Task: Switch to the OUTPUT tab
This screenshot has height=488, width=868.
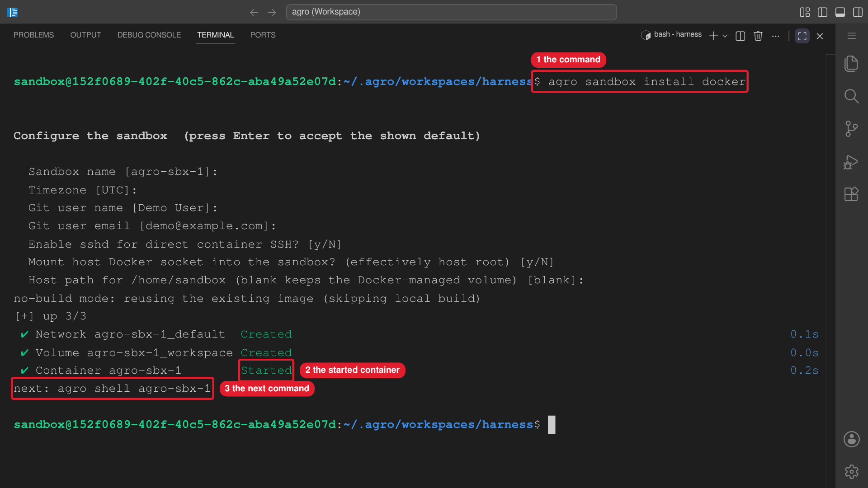Action: click(x=85, y=35)
